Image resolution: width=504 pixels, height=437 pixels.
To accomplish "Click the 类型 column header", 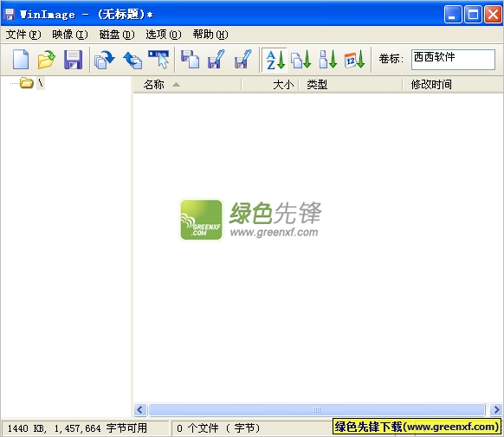I will point(351,85).
